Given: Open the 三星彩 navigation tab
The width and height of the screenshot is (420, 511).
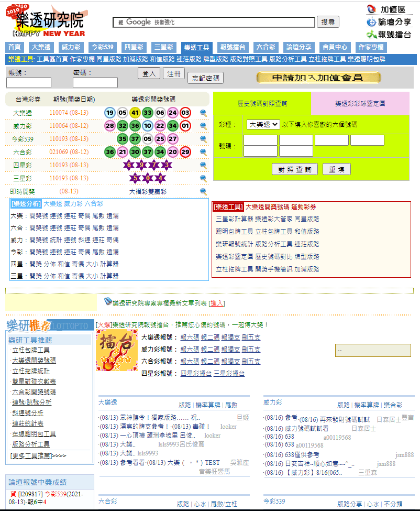Looking at the screenshot, I should click(164, 47).
